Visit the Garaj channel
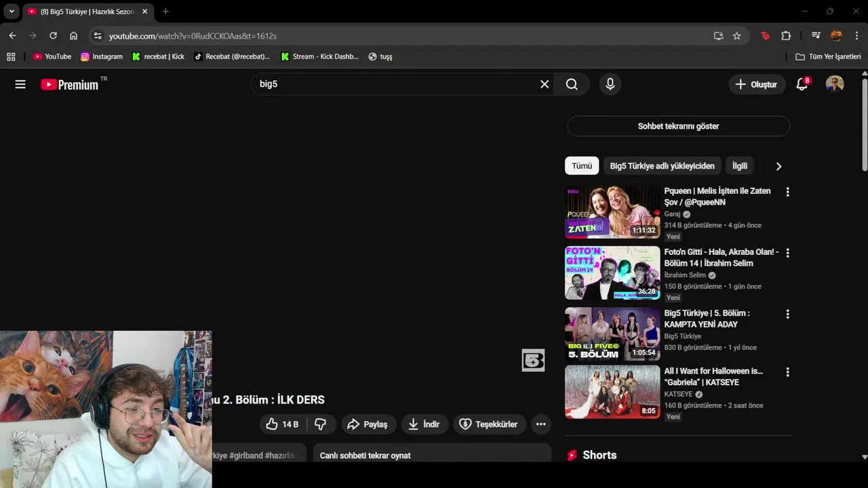 pyautogui.click(x=672, y=214)
